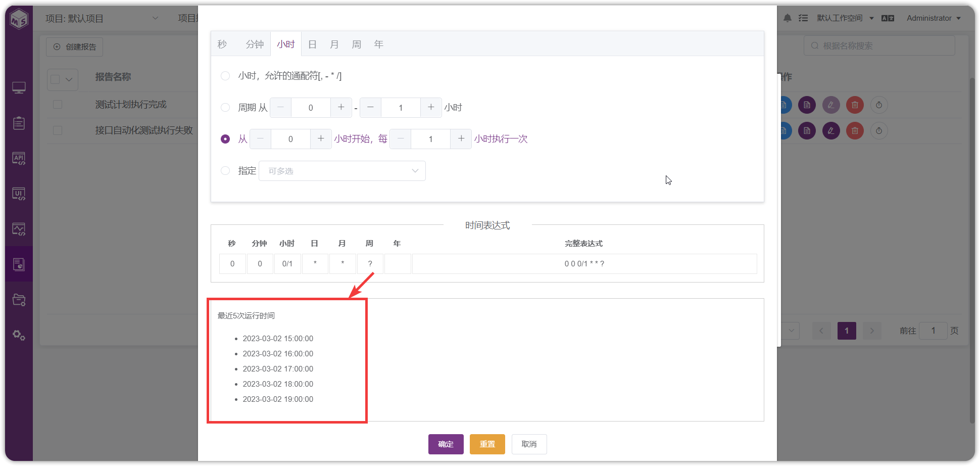The image size is (980, 466).
Task: Select the hour wildcard radio option
Action: pyautogui.click(x=225, y=76)
